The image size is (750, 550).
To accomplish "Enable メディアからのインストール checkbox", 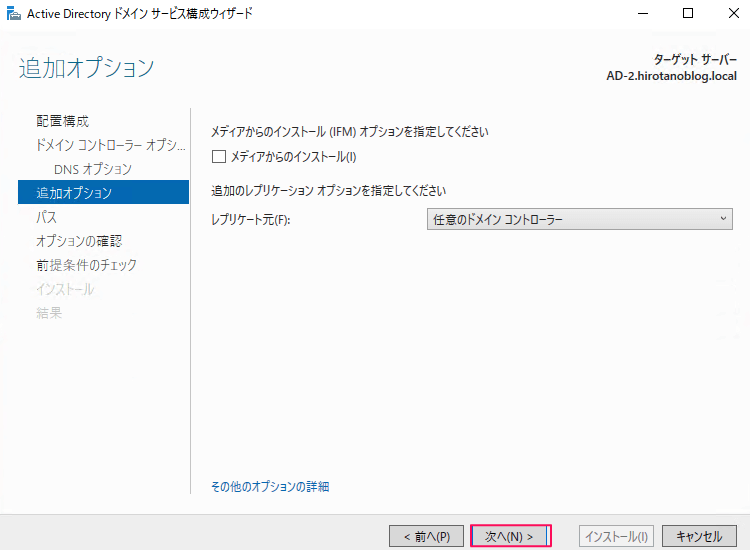I will click(x=219, y=156).
